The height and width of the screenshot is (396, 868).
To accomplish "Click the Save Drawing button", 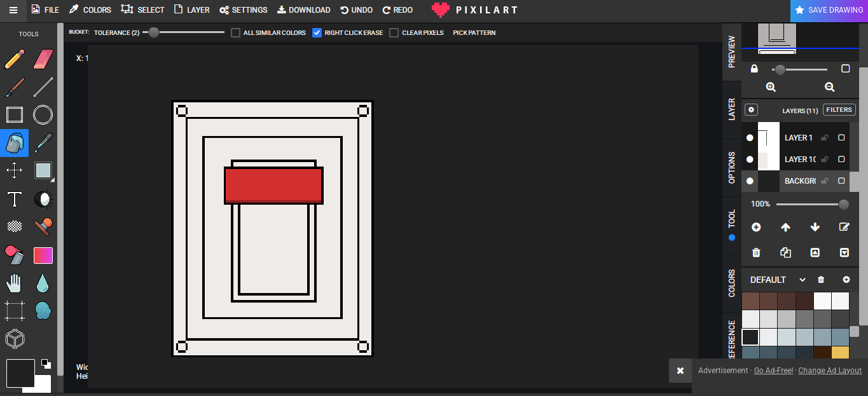I will coord(829,10).
